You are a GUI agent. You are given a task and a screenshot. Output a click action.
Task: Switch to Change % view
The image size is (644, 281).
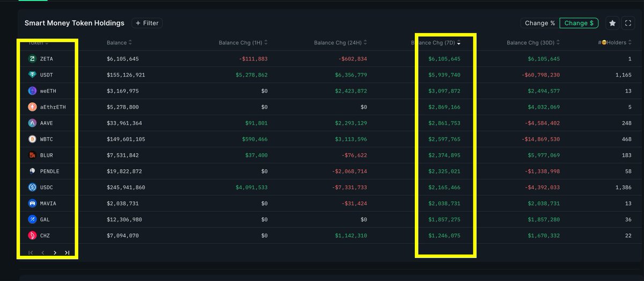[x=540, y=23]
